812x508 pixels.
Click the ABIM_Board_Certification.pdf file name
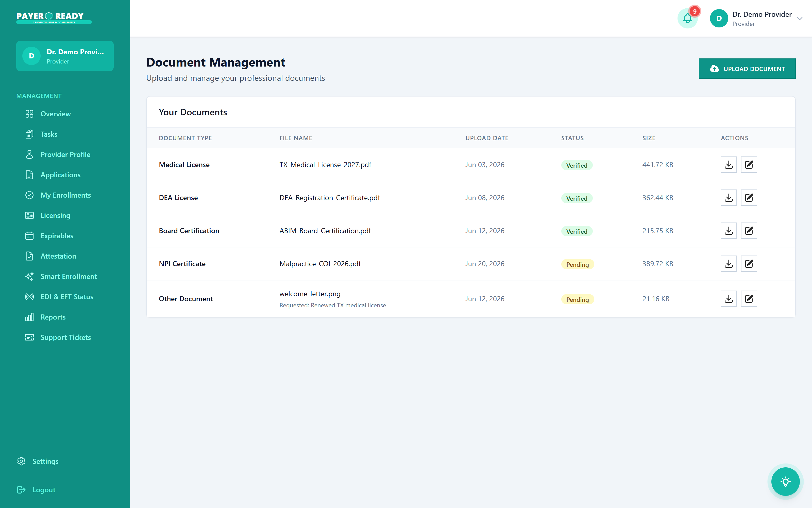click(325, 231)
